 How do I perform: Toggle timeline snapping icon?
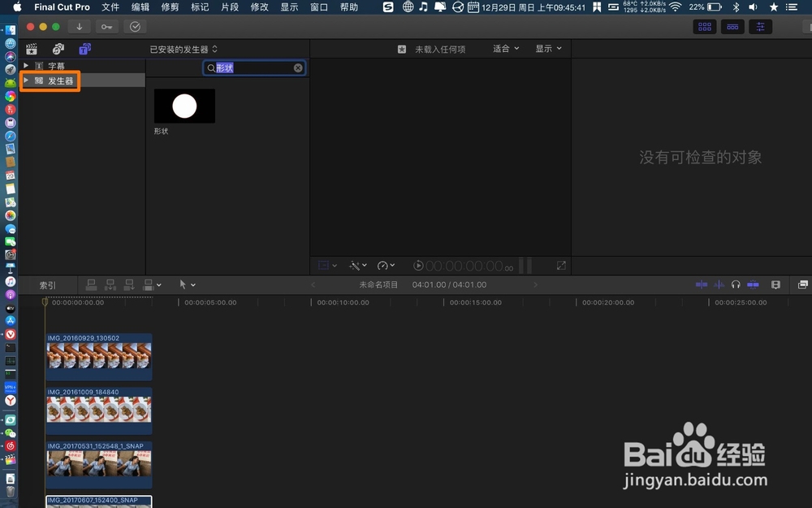pyautogui.click(x=753, y=284)
